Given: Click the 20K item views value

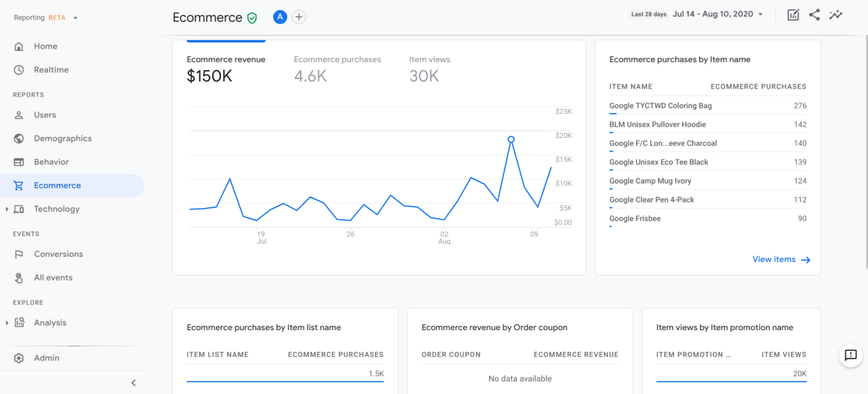Looking at the screenshot, I should pyautogui.click(x=800, y=374).
